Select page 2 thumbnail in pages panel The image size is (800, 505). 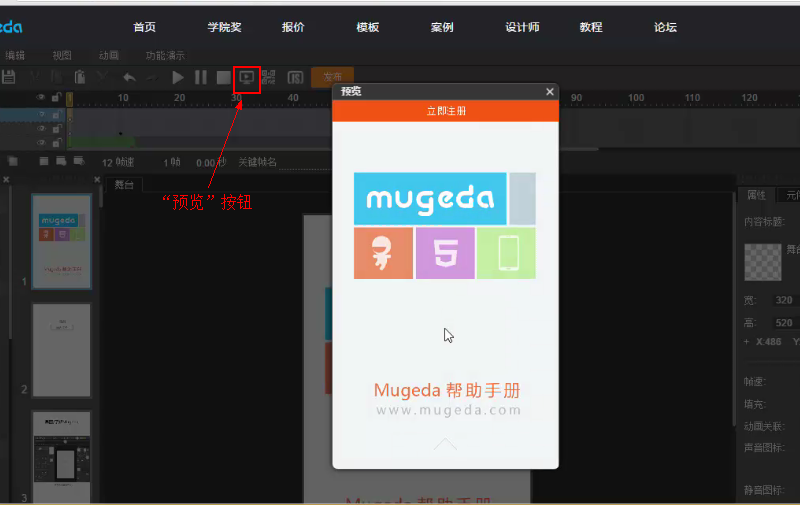[x=61, y=350]
